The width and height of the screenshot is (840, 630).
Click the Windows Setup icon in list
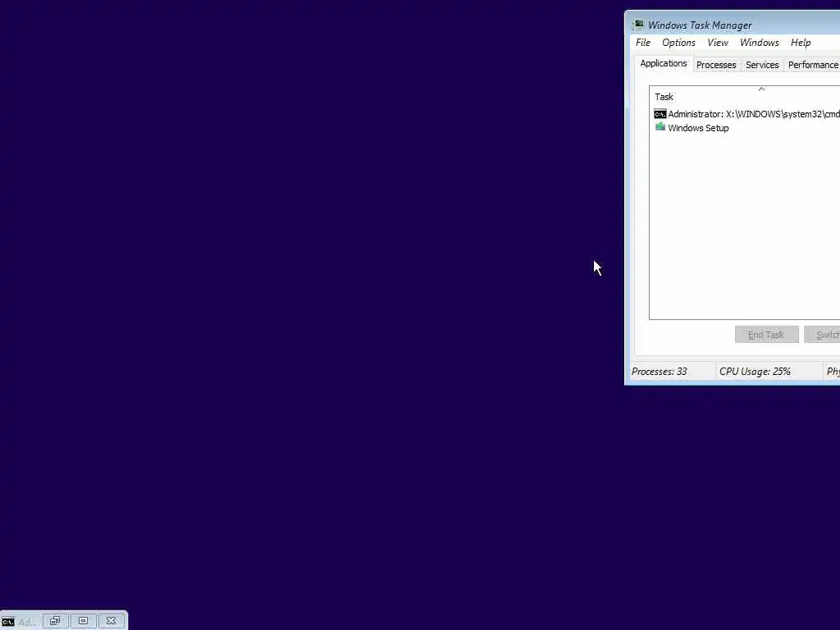[x=660, y=127]
